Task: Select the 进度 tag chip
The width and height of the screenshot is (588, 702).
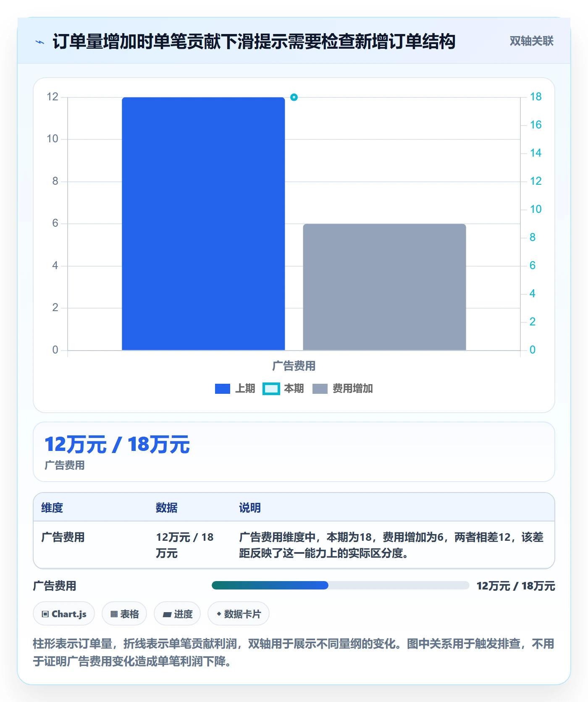Action: (177, 614)
